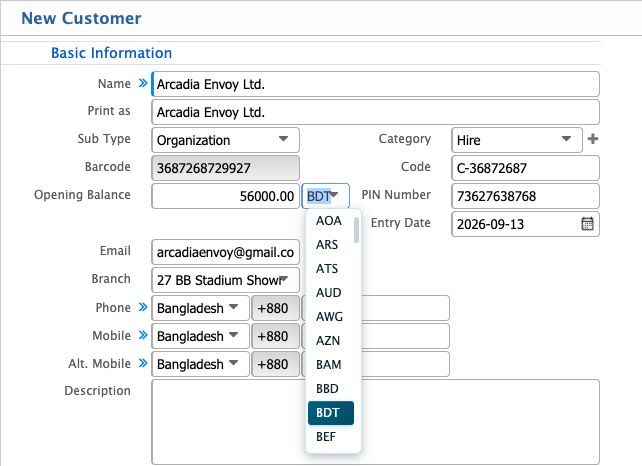The height and width of the screenshot is (466, 642).
Task: Click the Phone +880 code box
Action: tap(275, 308)
